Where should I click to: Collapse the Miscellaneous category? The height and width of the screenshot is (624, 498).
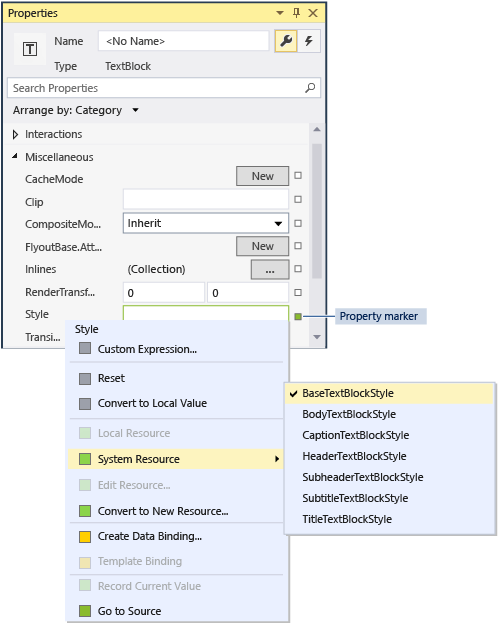point(15,156)
